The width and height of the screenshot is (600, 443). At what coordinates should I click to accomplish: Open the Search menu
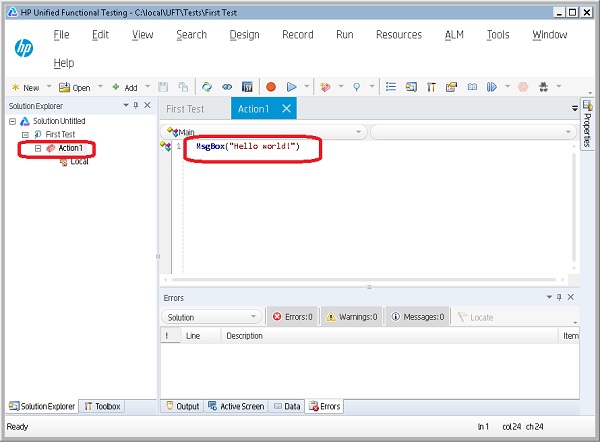point(191,35)
